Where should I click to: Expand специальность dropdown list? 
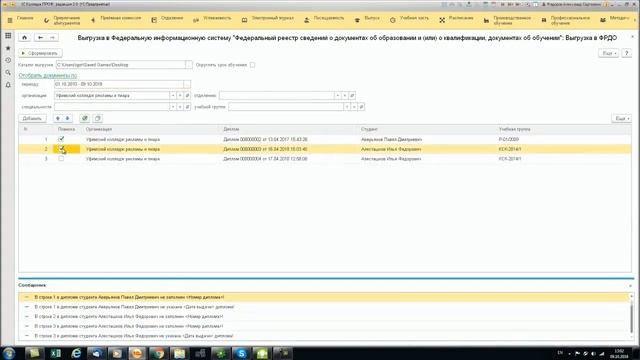(x=173, y=107)
